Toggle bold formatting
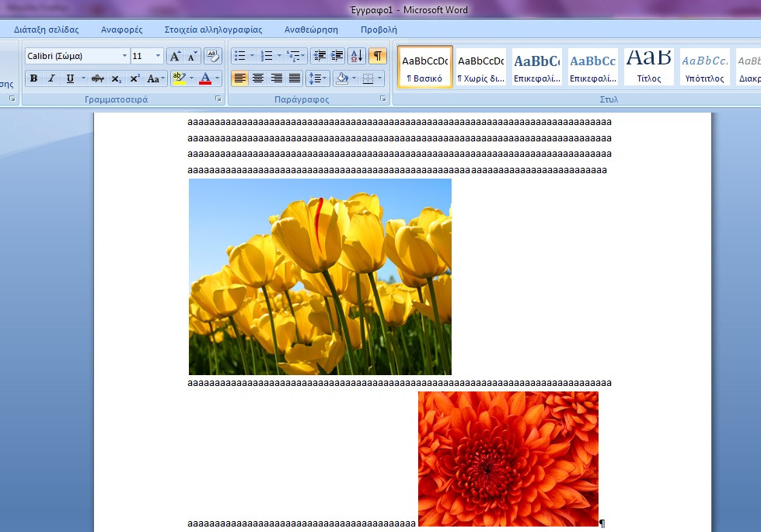This screenshot has width=761, height=532. [33, 78]
